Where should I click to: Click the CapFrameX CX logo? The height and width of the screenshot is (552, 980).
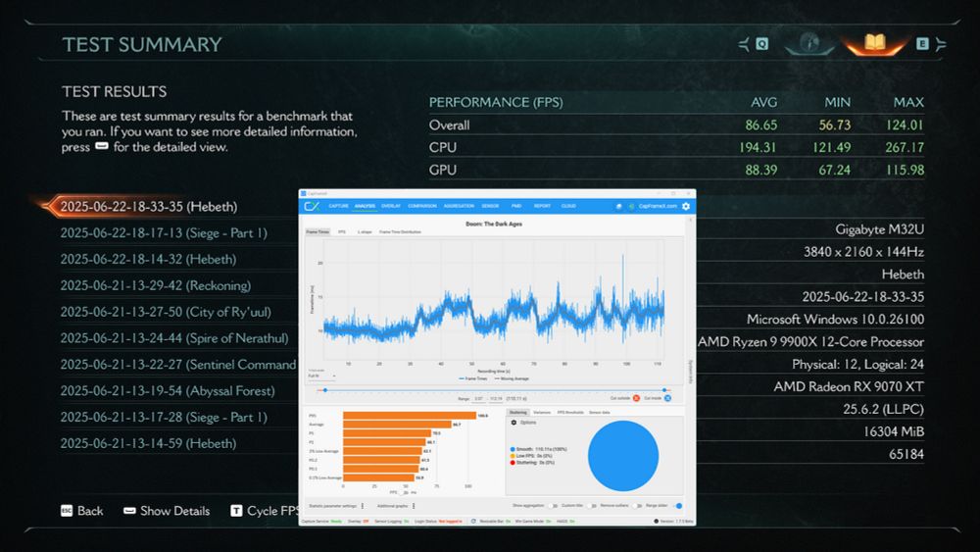click(312, 206)
